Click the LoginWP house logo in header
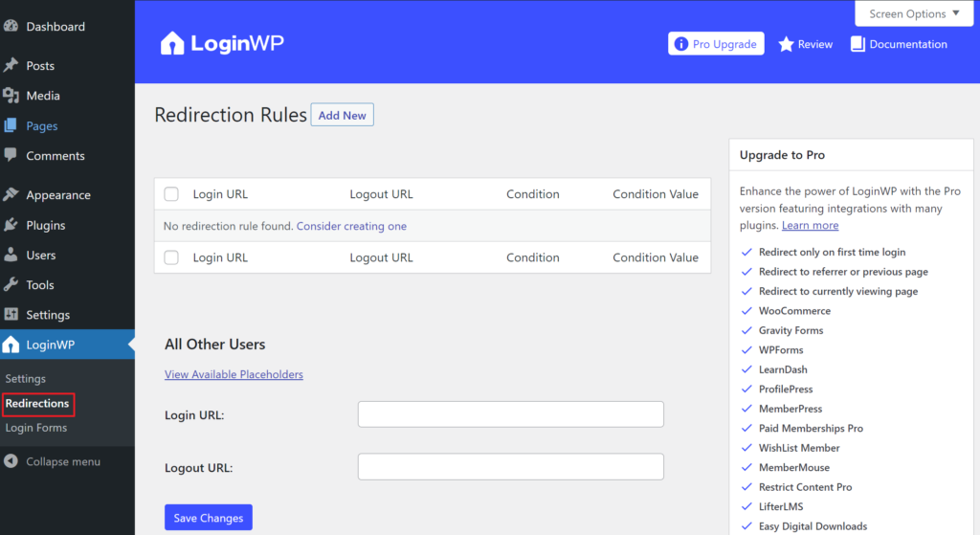Image resolution: width=980 pixels, height=535 pixels. point(172,43)
